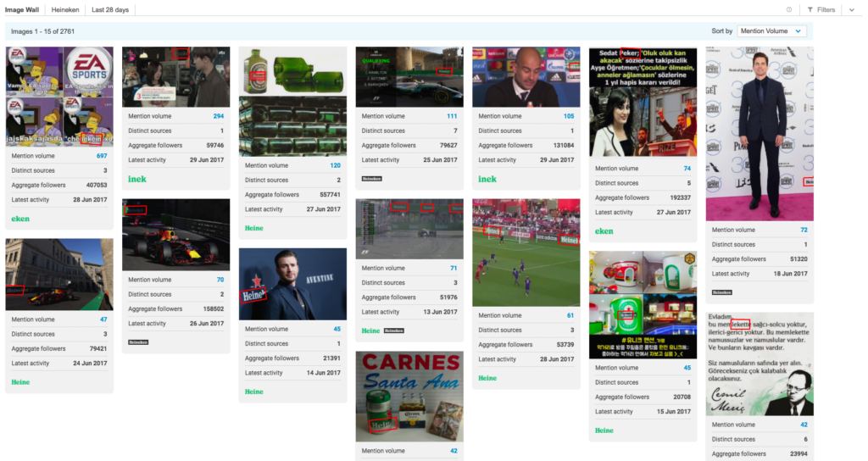Click aggregate followers value 131084

563,146
